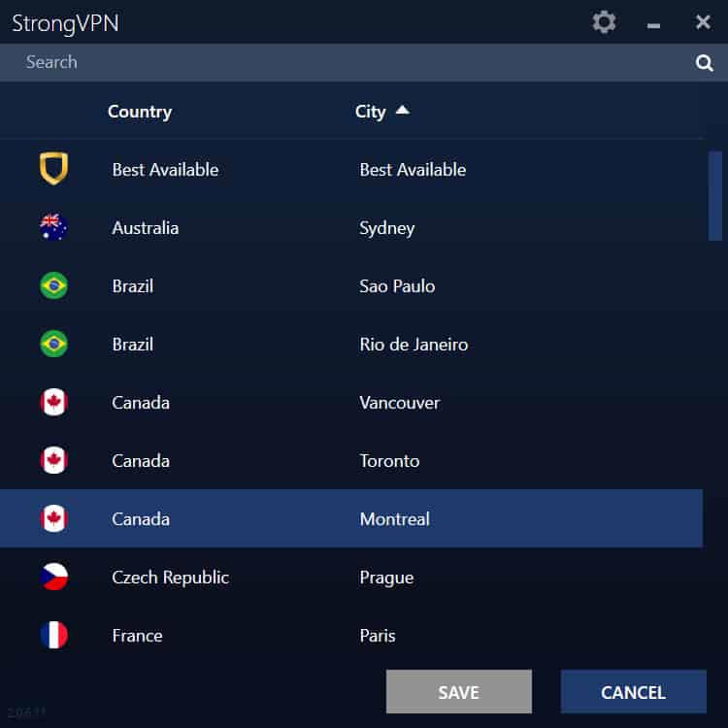Pick Prague city
This screenshot has width=728, height=728.
coord(386,579)
